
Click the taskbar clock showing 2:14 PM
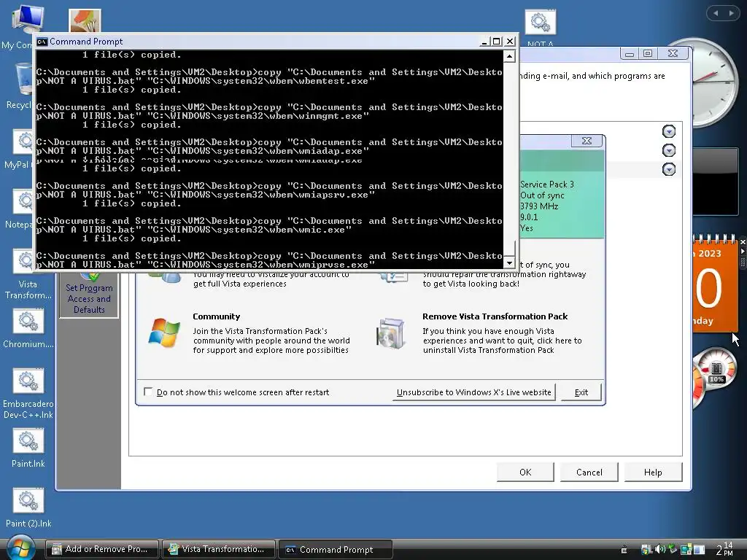click(724, 549)
